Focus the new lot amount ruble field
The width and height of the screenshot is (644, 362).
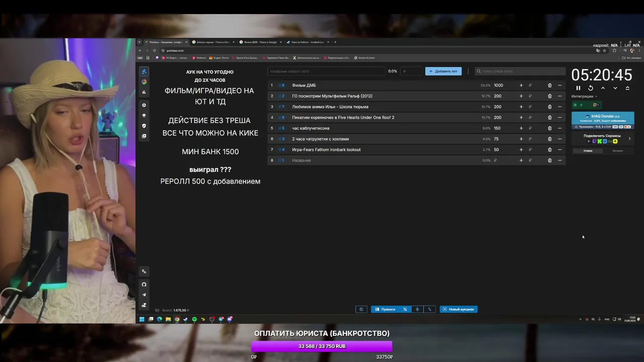pyautogui.click(x=411, y=71)
